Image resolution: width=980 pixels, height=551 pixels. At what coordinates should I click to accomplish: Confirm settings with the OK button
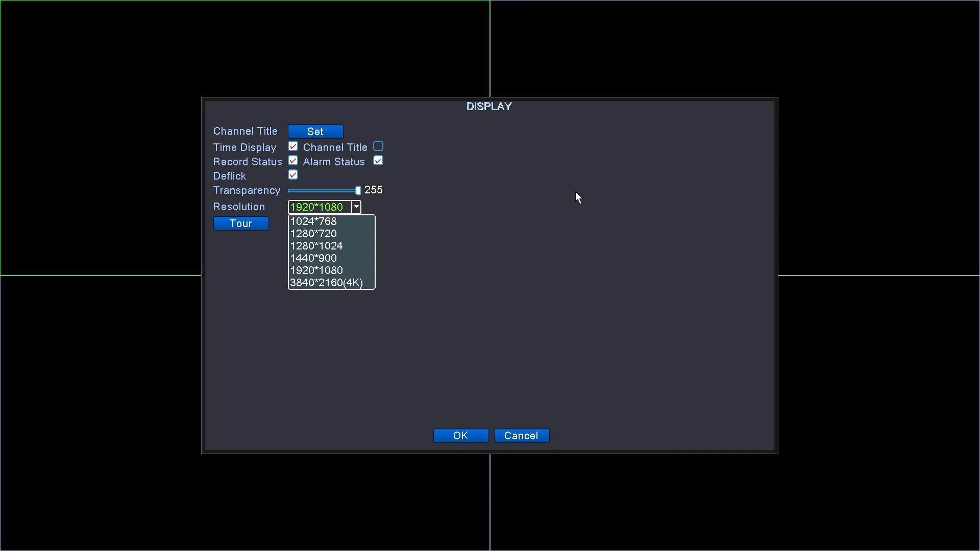click(461, 436)
